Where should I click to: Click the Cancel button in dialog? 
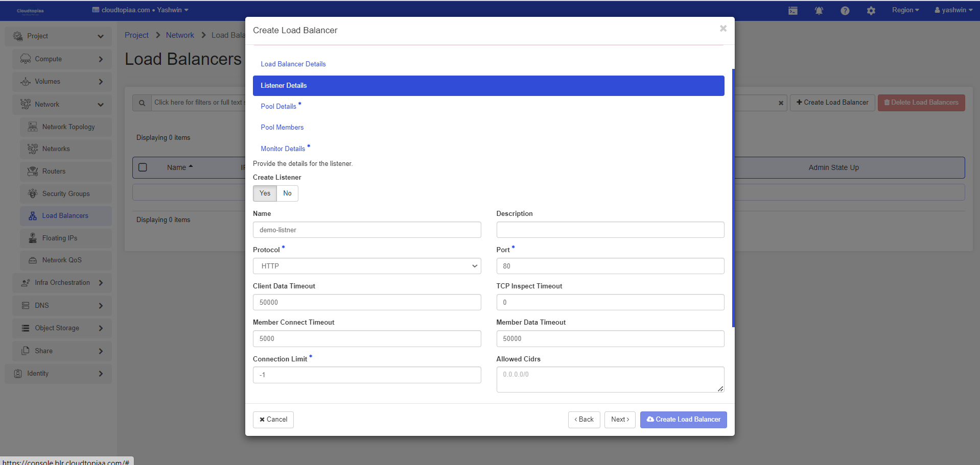(x=273, y=420)
